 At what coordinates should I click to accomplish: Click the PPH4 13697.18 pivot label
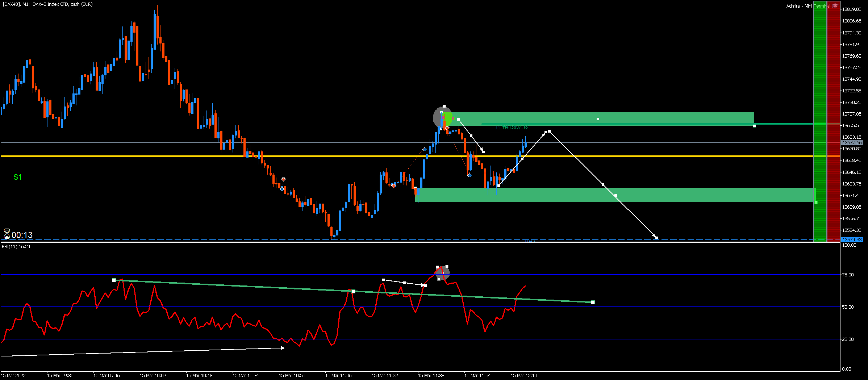[x=512, y=127]
